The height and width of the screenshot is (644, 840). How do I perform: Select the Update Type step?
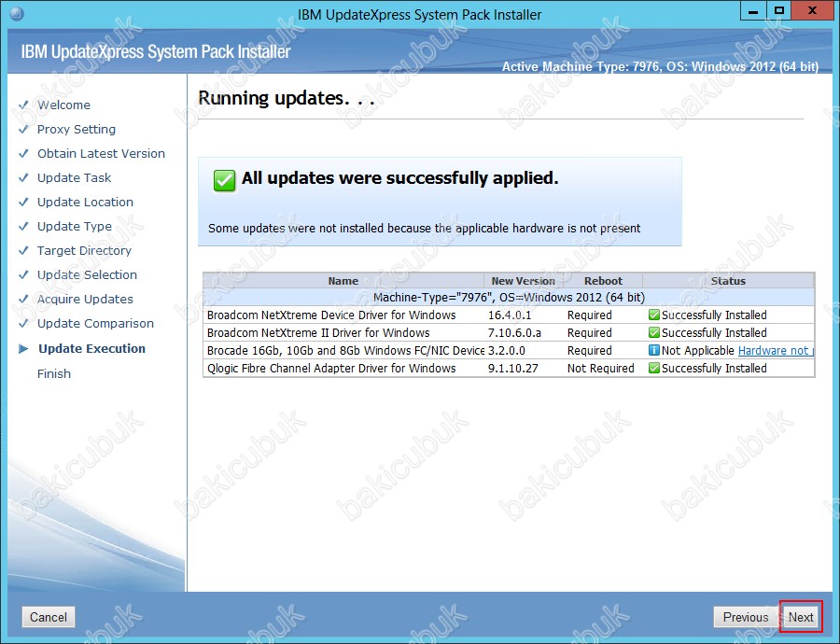pyautogui.click(x=75, y=226)
